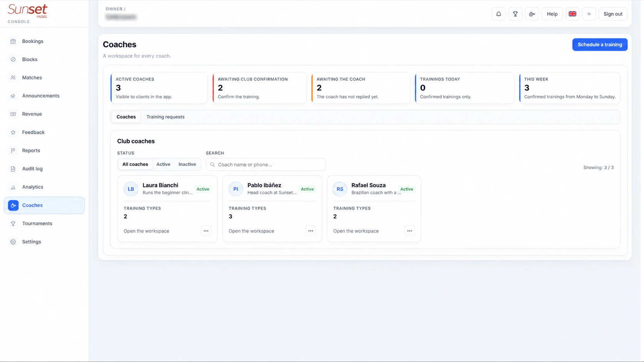
Task: Click the coach name search field
Action: point(266,165)
